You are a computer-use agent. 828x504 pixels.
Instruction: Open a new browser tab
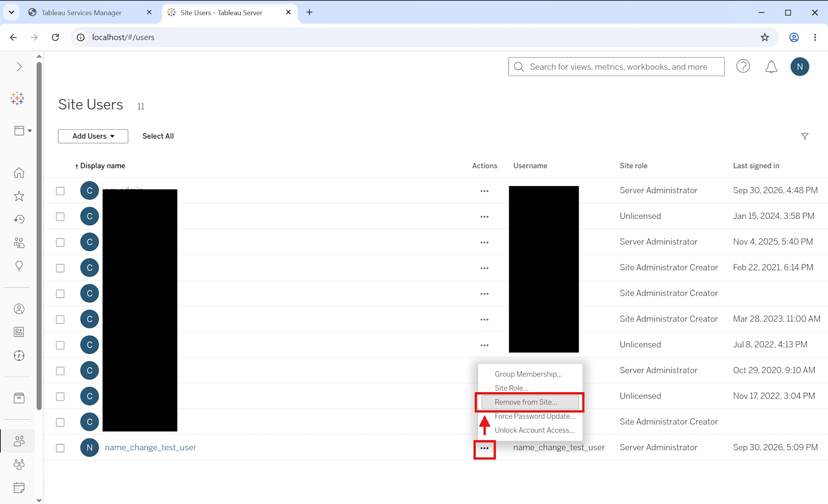tap(309, 12)
